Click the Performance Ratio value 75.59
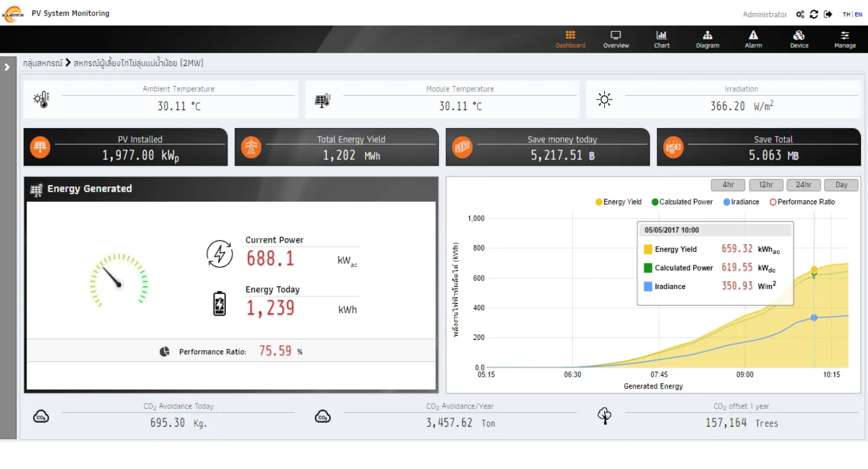 [x=275, y=350]
